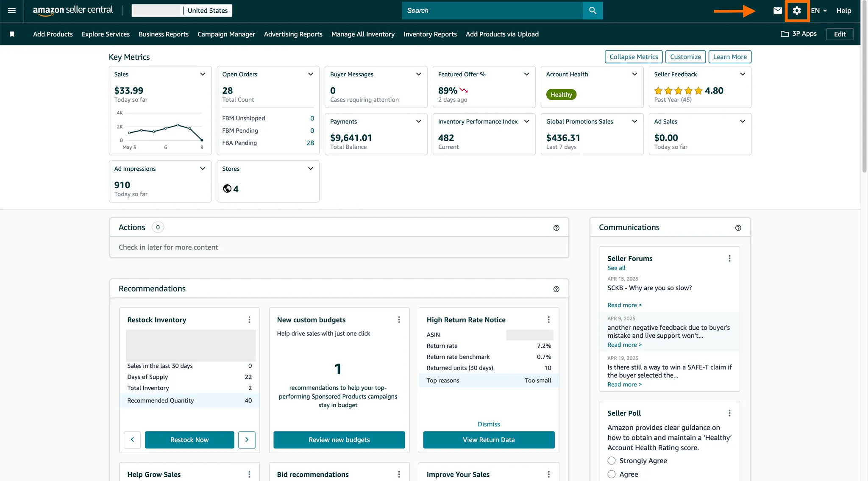The image size is (868, 481).
Task: Open Restock Inventory card options menu
Action: [x=249, y=320]
